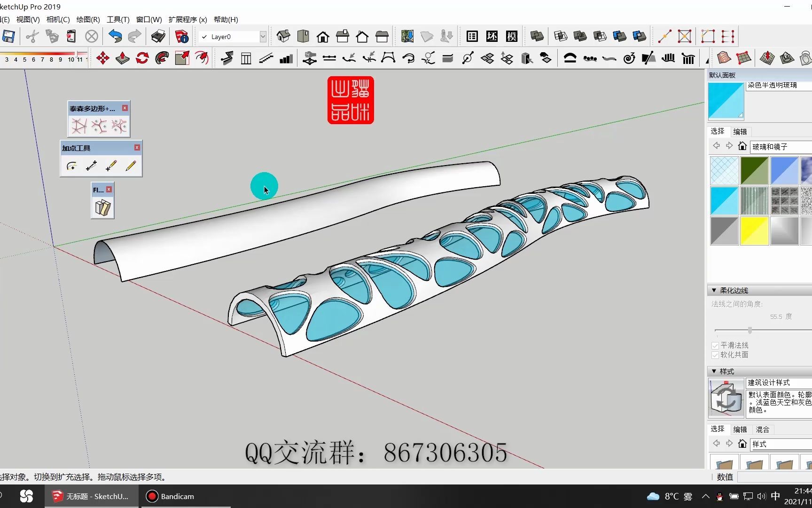Click the materials back arrow
Viewport: 812px width, 508px height.
point(716,146)
